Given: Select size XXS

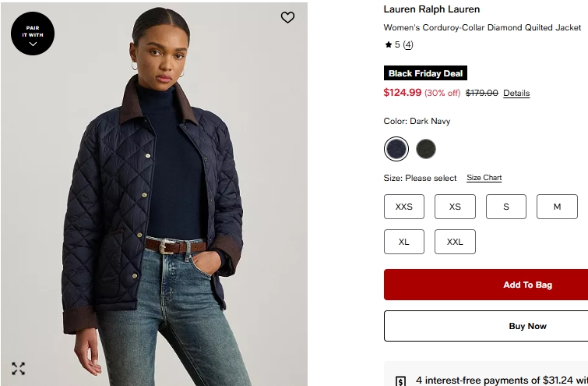Looking at the screenshot, I should [x=404, y=207].
